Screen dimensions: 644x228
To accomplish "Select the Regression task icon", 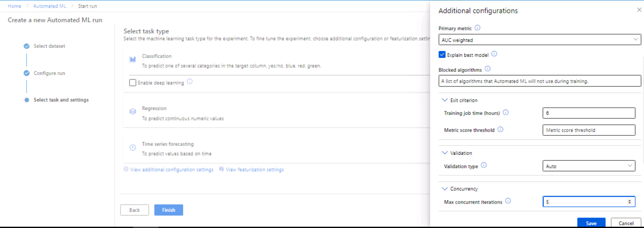I will pyautogui.click(x=133, y=111).
